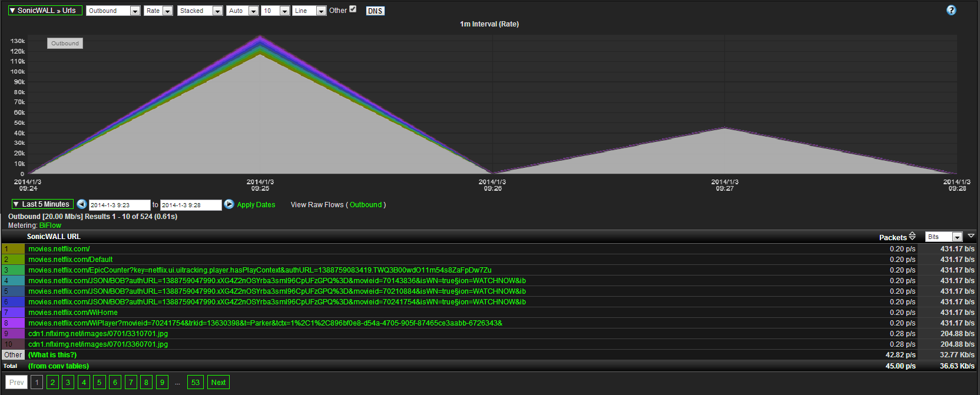Click the Apply Dates link
Viewport: 980px width, 395px height.
pyautogui.click(x=256, y=205)
